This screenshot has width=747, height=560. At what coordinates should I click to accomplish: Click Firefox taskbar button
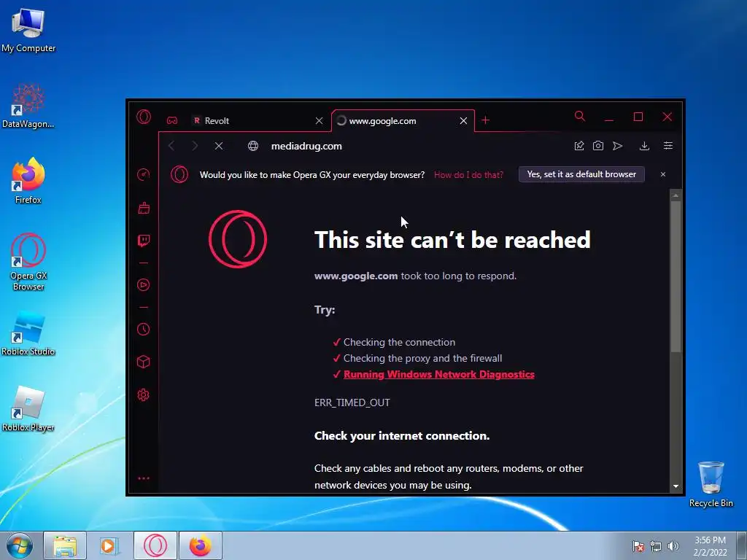click(201, 545)
